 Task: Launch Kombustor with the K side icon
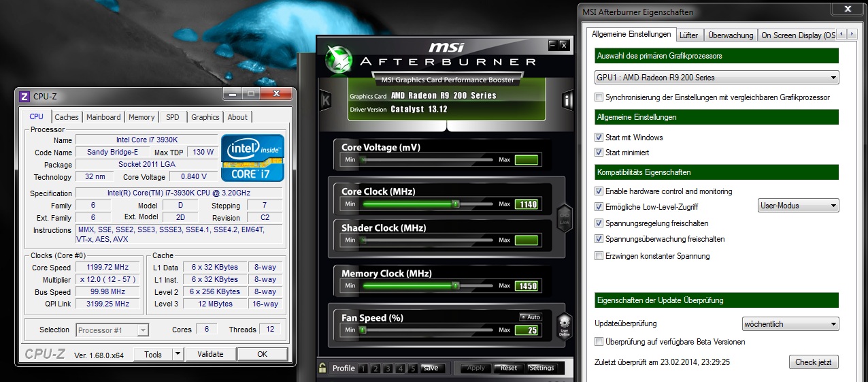325,100
